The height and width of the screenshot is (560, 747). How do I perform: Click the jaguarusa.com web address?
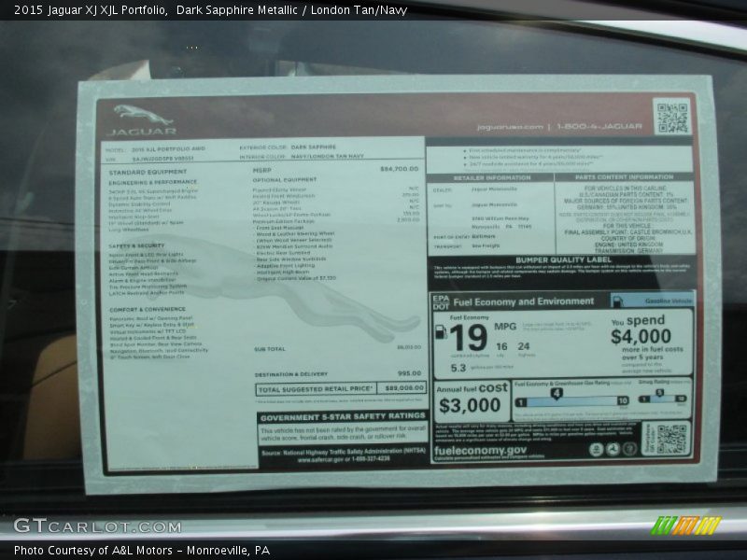510,127
